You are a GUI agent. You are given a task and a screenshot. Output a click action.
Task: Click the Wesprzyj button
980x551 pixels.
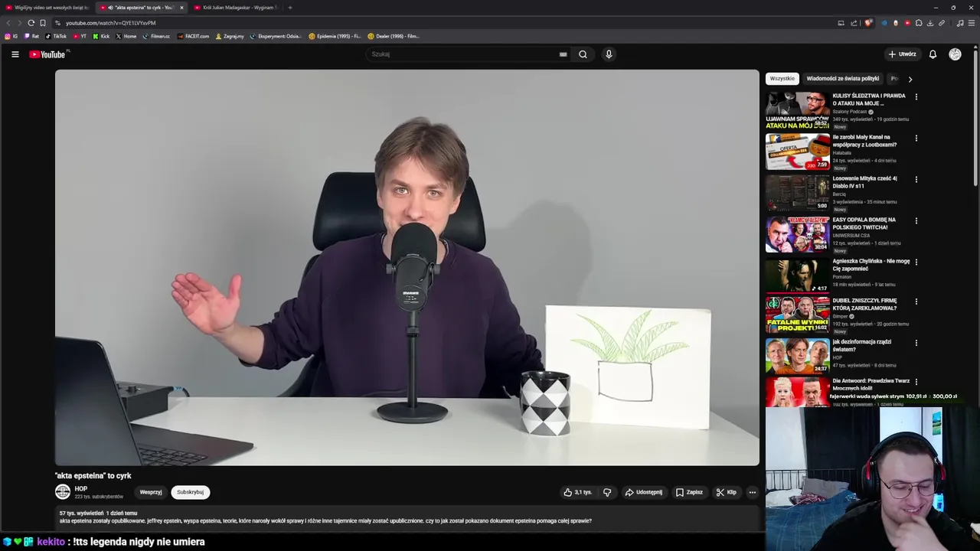[x=151, y=492]
